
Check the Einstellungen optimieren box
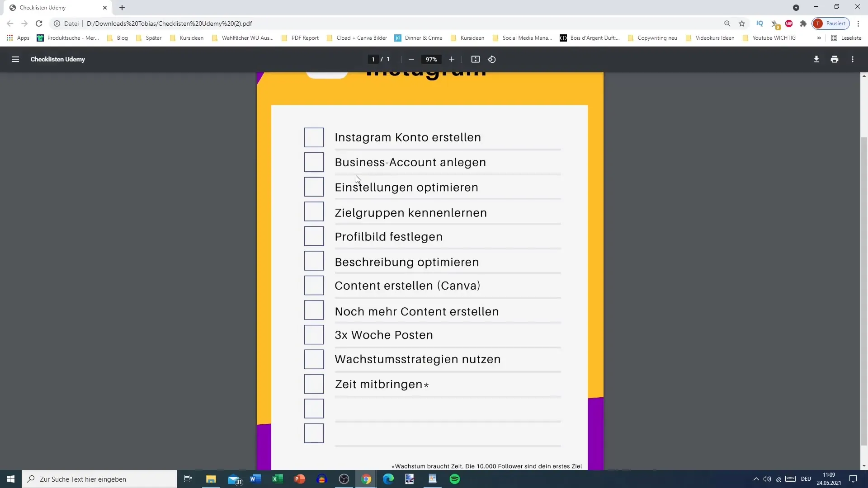314,187
